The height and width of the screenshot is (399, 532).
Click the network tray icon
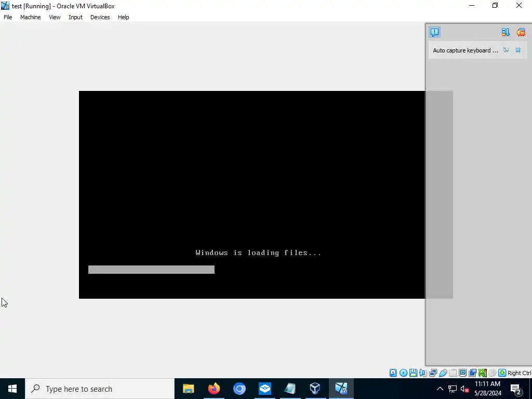coord(453,389)
